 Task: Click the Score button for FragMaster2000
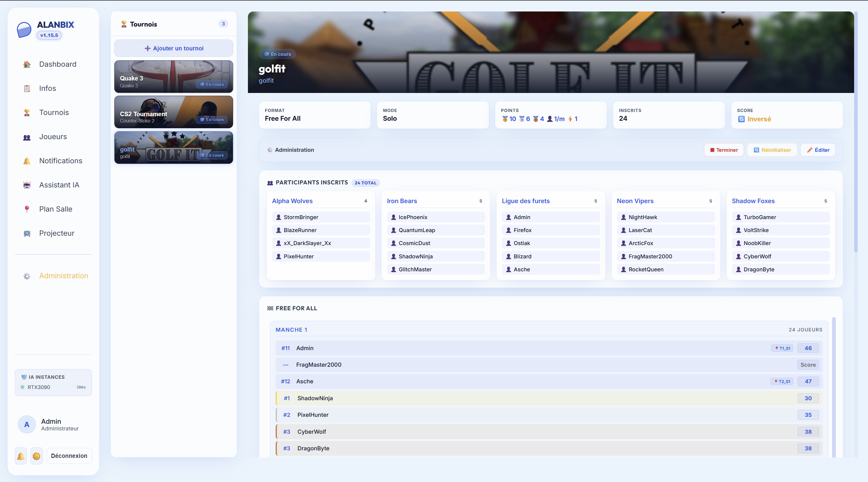[808, 365]
